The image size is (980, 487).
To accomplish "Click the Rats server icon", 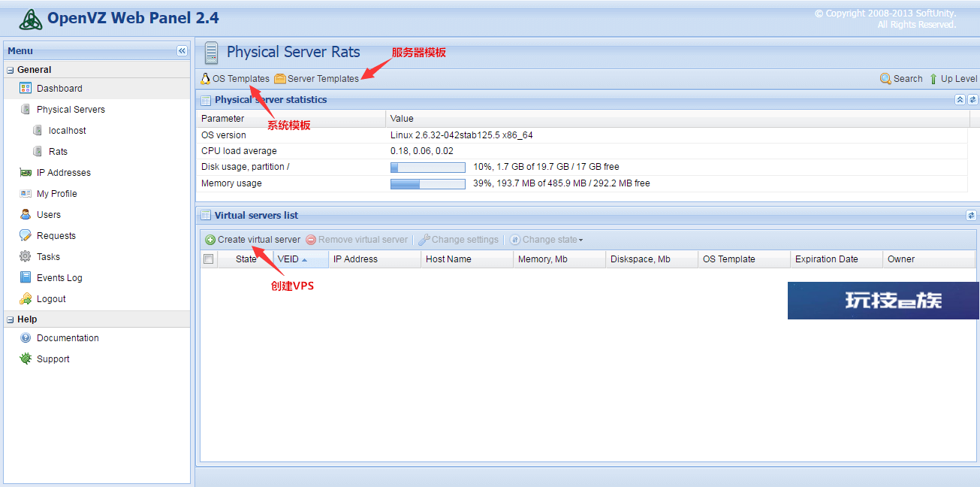I will tap(38, 151).
